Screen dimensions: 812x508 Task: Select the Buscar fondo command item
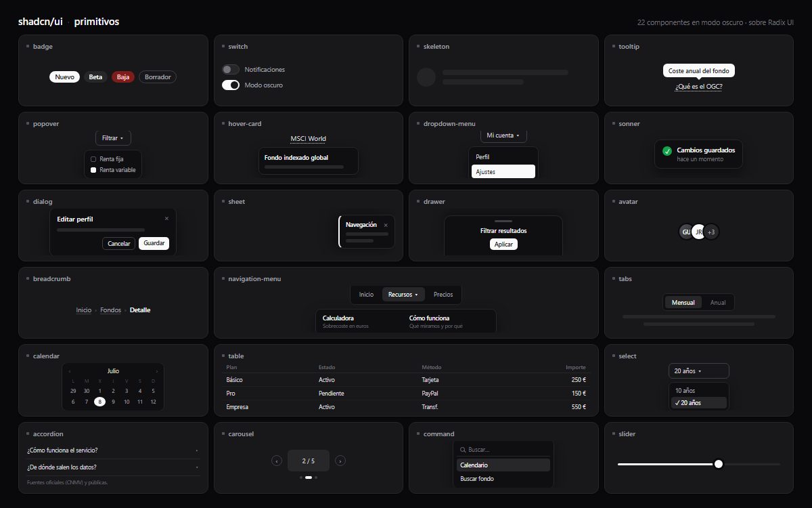pos(503,479)
